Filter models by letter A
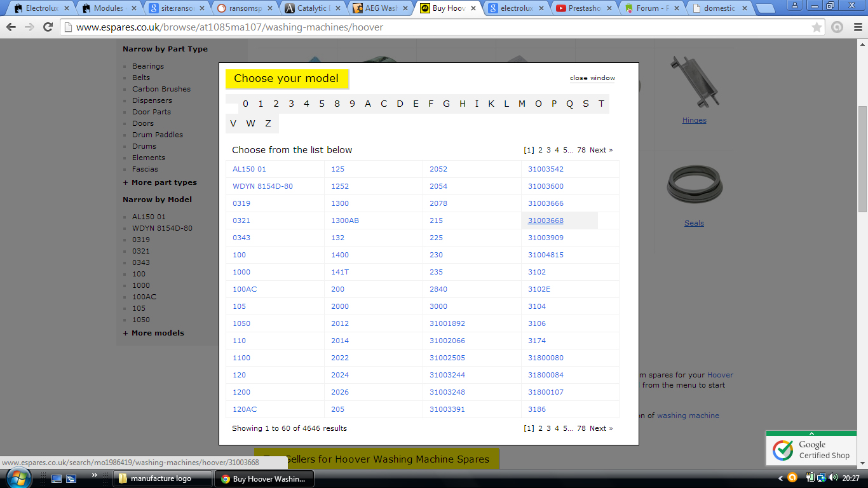This screenshot has width=868, height=488. [x=368, y=104]
